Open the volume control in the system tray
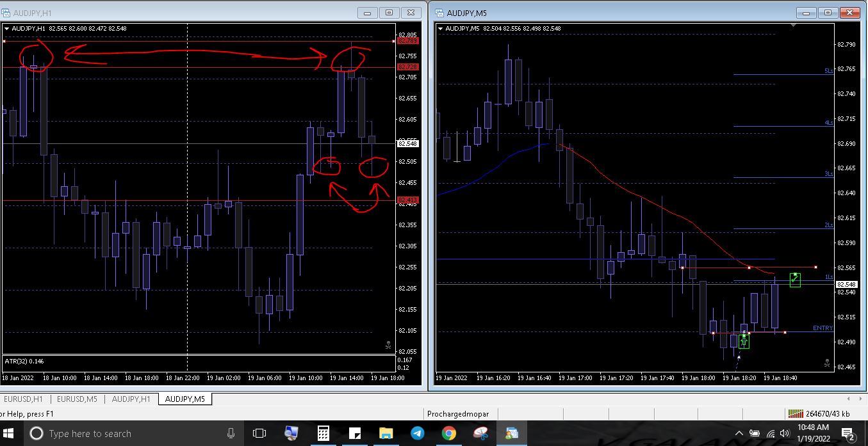The image size is (868, 446). tap(785, 433)
